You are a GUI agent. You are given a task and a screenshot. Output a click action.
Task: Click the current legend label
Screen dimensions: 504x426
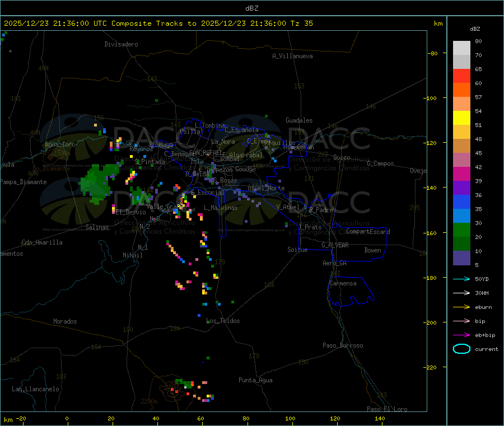click(x=487, y=349)
